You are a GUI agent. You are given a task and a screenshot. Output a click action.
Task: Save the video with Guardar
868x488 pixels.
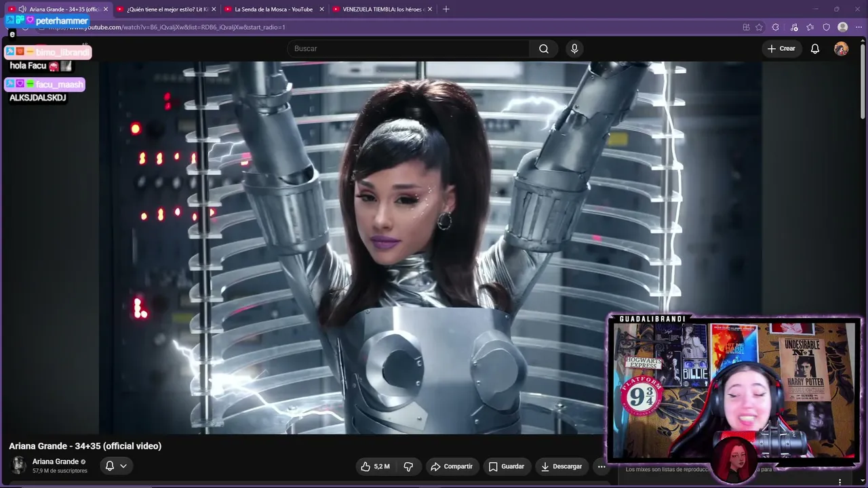(507, 466)
